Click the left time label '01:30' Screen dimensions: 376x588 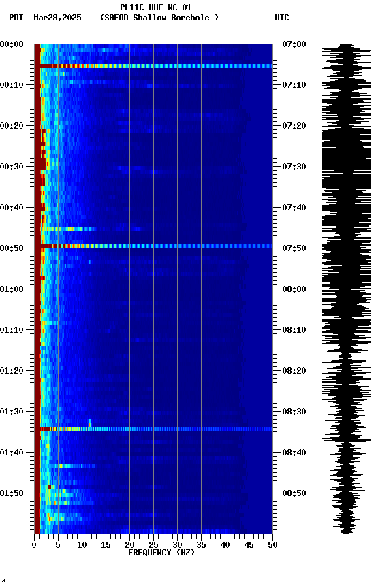12,412
